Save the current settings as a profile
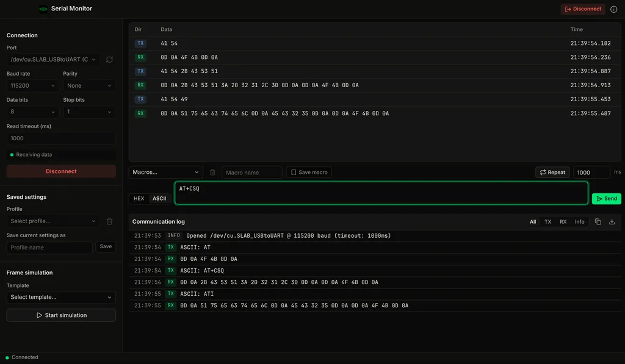The width and height of the screenshot is (625, 364). (106, 247)
